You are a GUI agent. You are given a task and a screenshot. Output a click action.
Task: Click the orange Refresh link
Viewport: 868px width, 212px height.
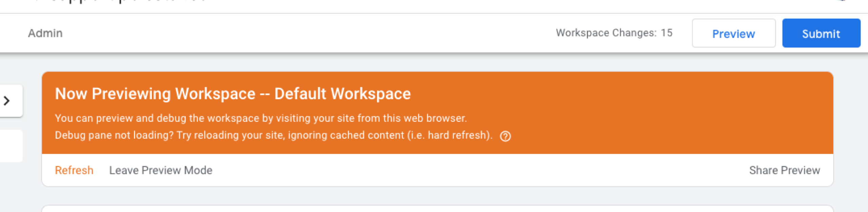pyautogui.click(x=74, y=170)
